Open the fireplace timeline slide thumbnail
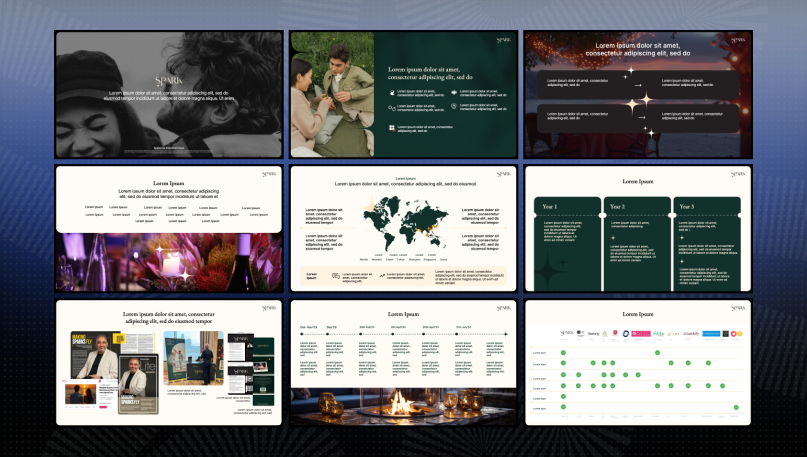The width and height of the screenshot is (807, 457). click(404, 362)
